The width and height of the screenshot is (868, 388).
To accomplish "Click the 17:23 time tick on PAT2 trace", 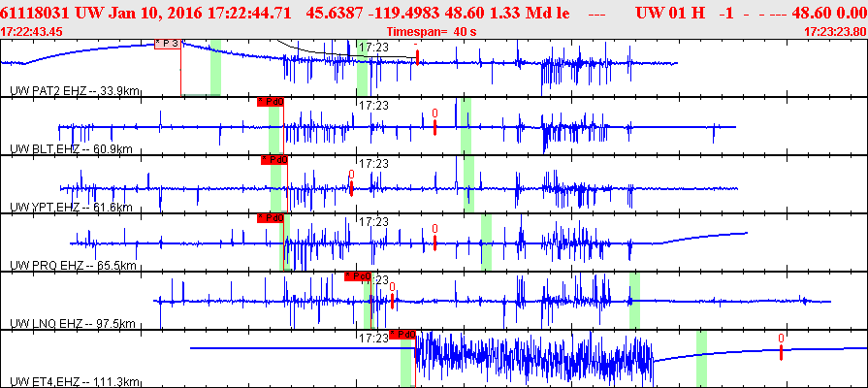I will (373, 47).
